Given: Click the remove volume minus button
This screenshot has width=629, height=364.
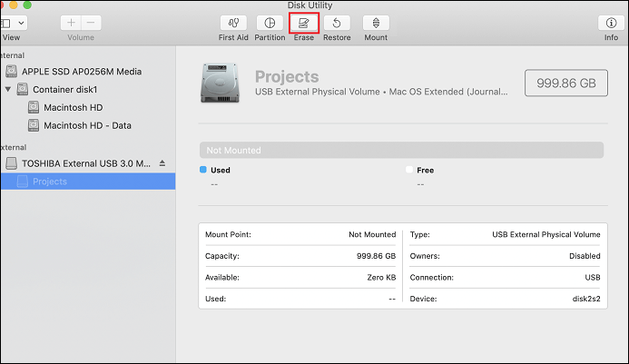Looking at the screenshot, I should (92, 23).
